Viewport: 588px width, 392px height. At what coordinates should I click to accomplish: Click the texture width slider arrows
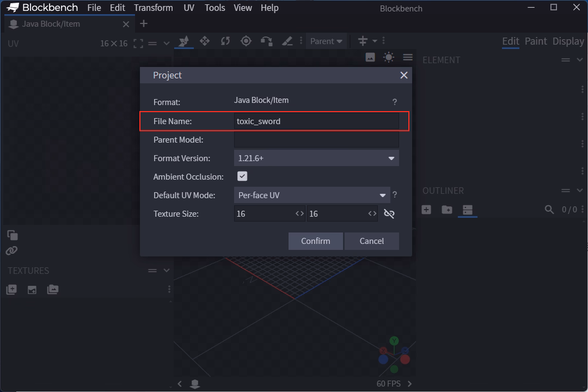click(299, 214)
